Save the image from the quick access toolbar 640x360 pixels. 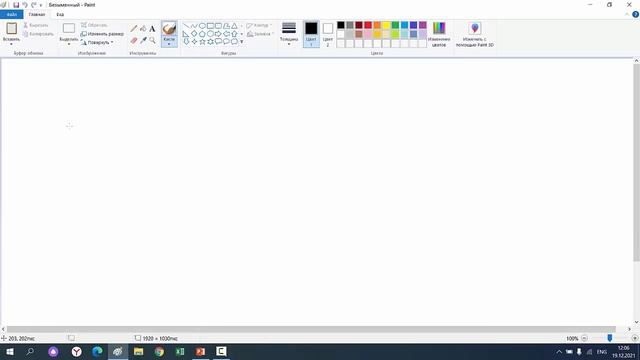tap(16, 5)
